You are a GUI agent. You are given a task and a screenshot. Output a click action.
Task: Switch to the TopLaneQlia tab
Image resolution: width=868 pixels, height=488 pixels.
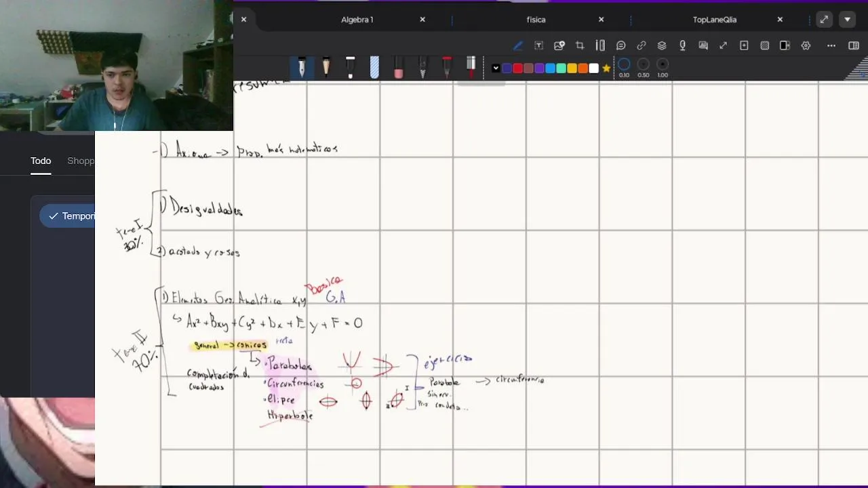(x=715, y=20)
